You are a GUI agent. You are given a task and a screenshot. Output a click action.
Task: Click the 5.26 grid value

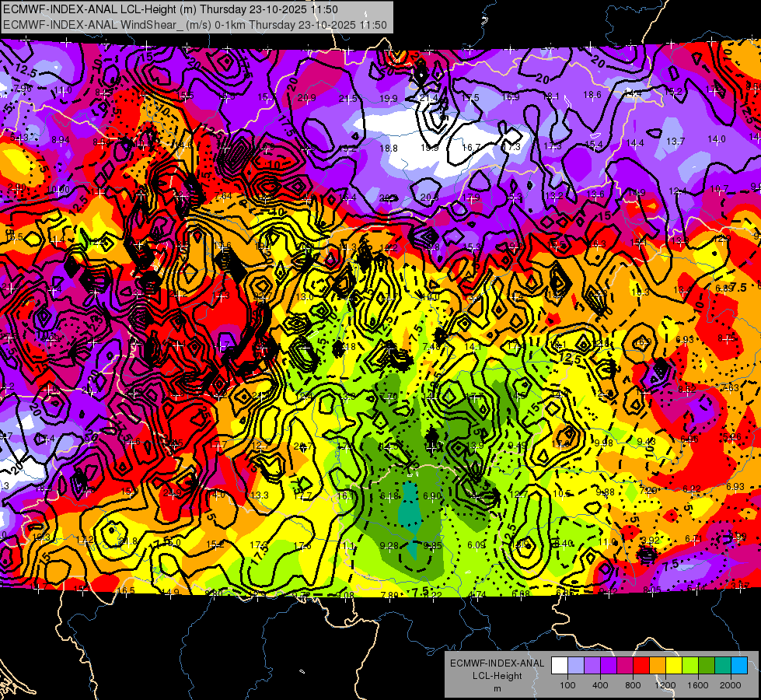[732, 436]
